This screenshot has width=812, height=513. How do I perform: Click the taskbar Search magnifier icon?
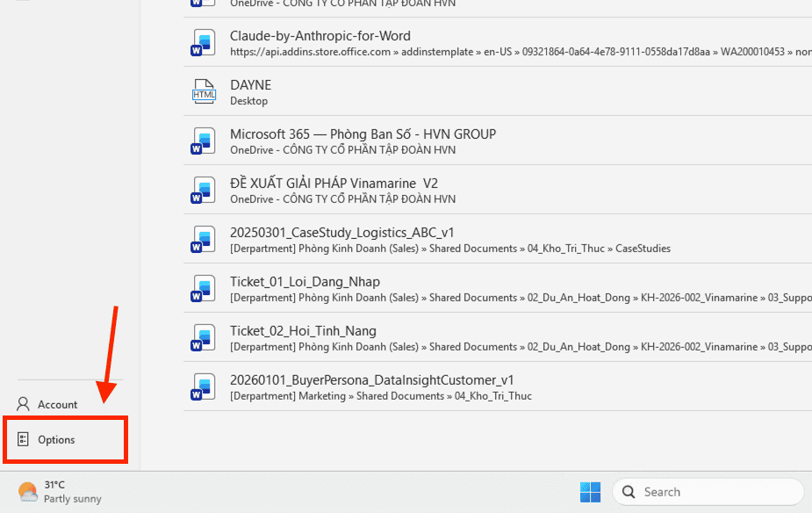pyautogui.click(x=629, y=492)
